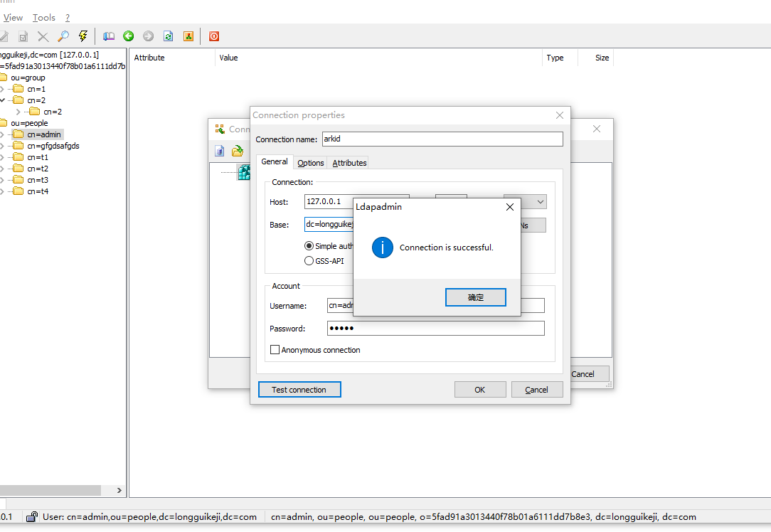The height and width of the screenshot is (532, 771).
Task: Switch to the General tab
Action: pos(275,161)
